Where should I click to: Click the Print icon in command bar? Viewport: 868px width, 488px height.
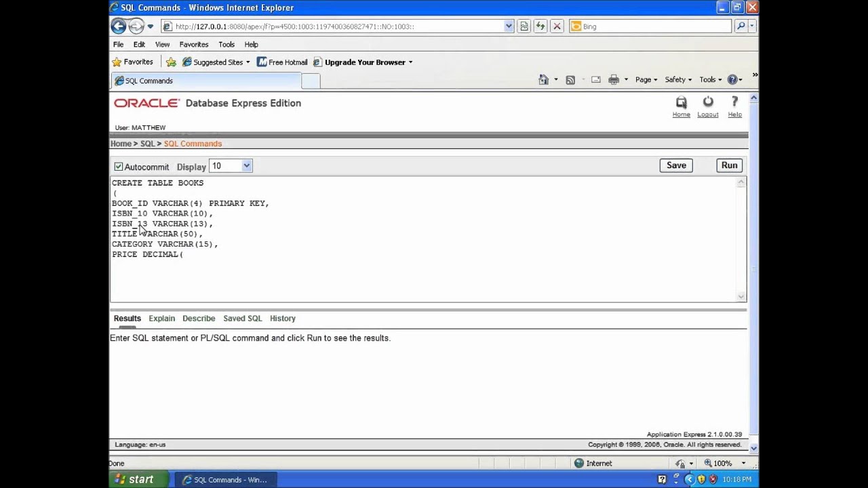point(614,79)
